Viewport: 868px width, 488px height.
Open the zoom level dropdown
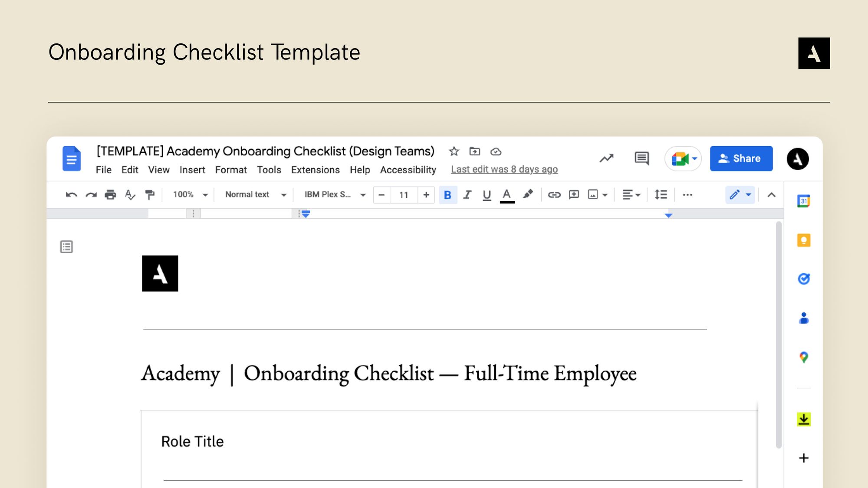click(190, 195)
